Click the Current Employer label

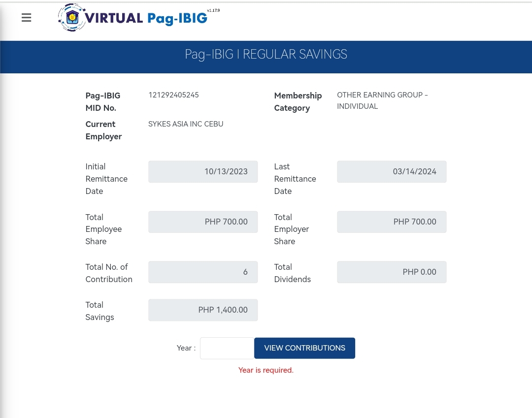coord(103,130)
